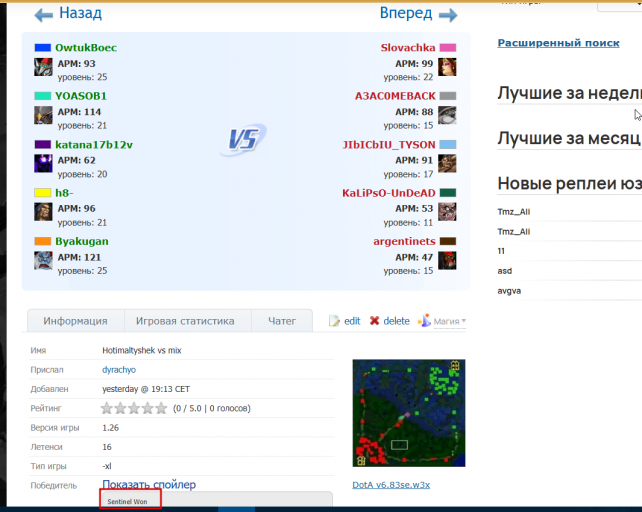
Task: Open argentinets' hero portrait
Action: [447, 261]
